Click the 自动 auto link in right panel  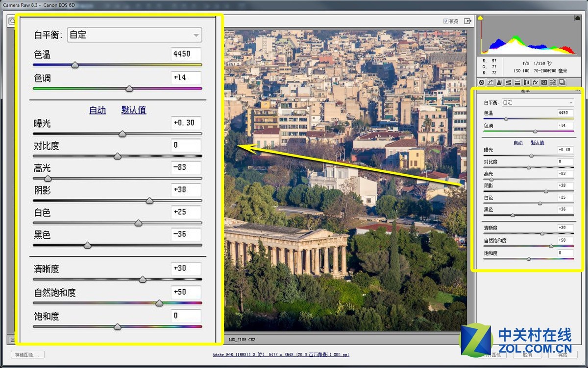pos(518,143)
